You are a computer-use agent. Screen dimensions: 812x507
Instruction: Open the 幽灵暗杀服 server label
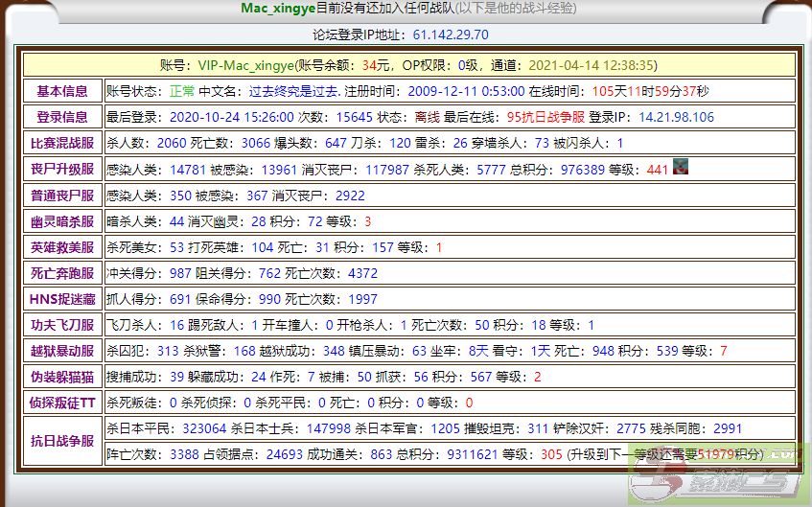(x=62, y=220)
